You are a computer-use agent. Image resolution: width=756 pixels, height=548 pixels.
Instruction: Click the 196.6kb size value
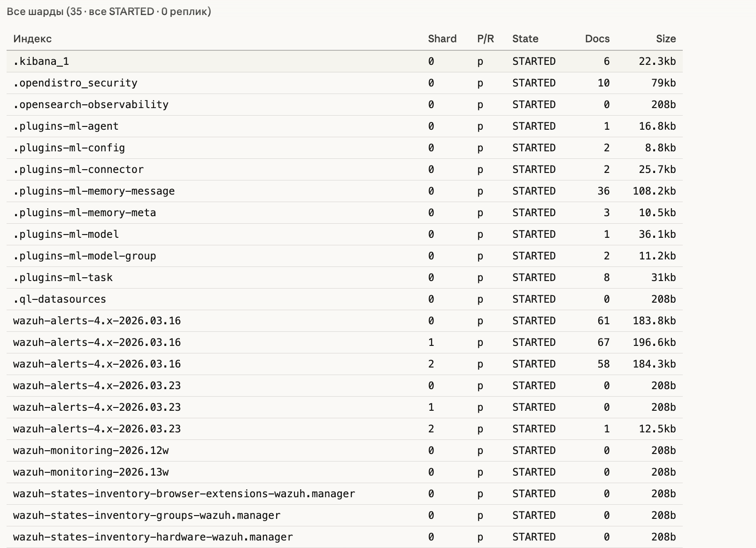[x=654, y=343]
